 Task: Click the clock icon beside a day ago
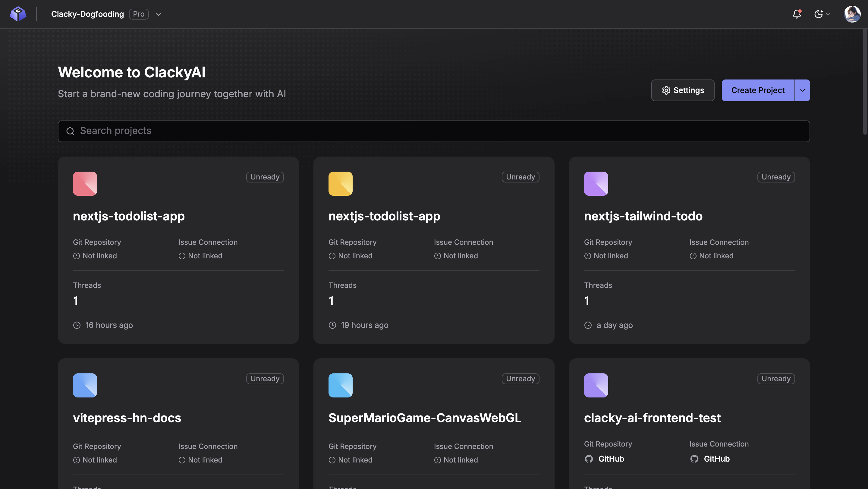588,325
